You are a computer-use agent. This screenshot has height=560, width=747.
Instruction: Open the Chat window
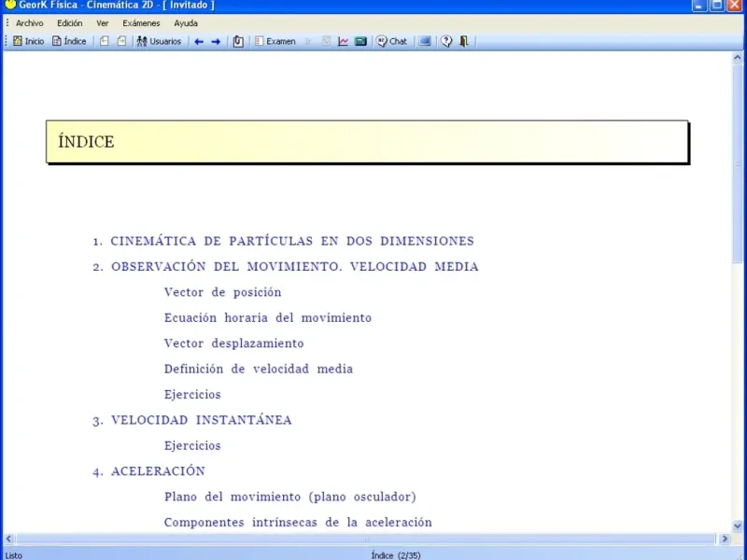pos(391,41)
